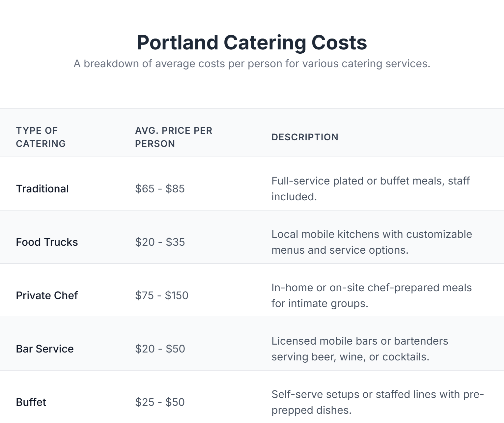Select the "Avg. Price Per Person" column header
This screenshot has height=423, width=504.
click(x=174, y=137)
